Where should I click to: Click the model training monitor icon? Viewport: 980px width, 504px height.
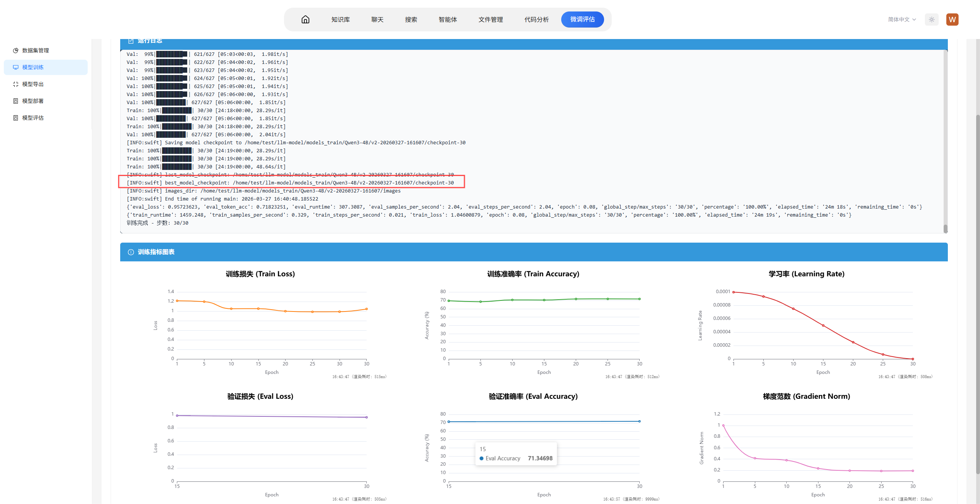[x=16, y=67]
